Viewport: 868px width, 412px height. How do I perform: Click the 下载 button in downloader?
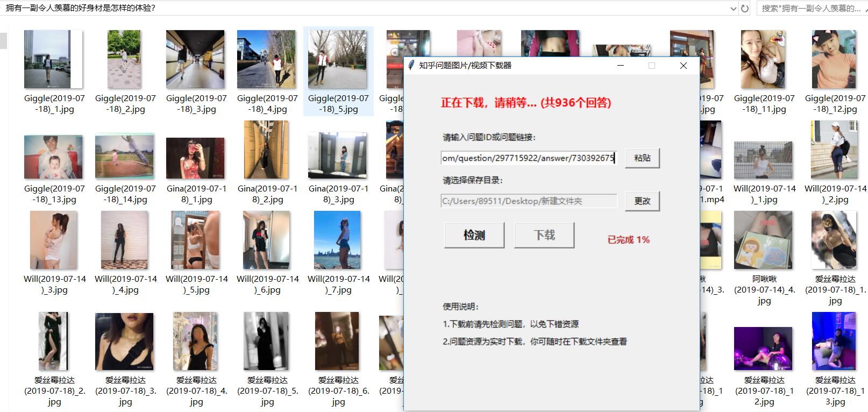[x=544, y=236]
